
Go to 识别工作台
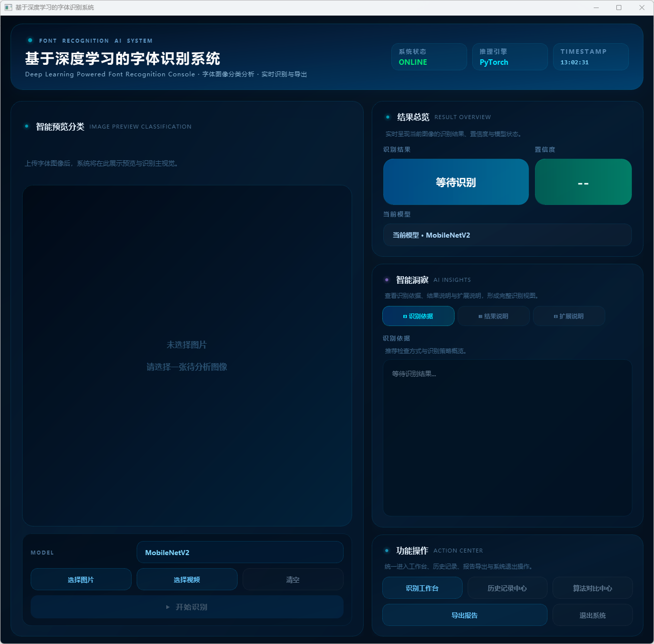[x=422, y=588]
